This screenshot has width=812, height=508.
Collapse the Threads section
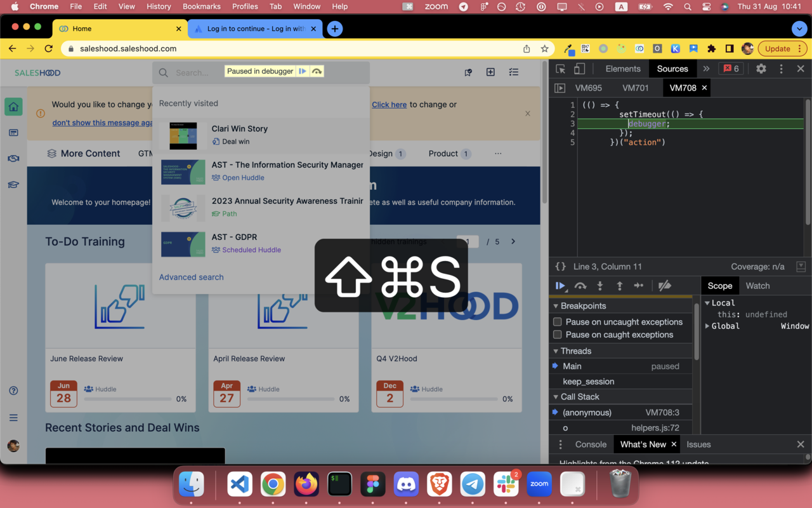622,351
